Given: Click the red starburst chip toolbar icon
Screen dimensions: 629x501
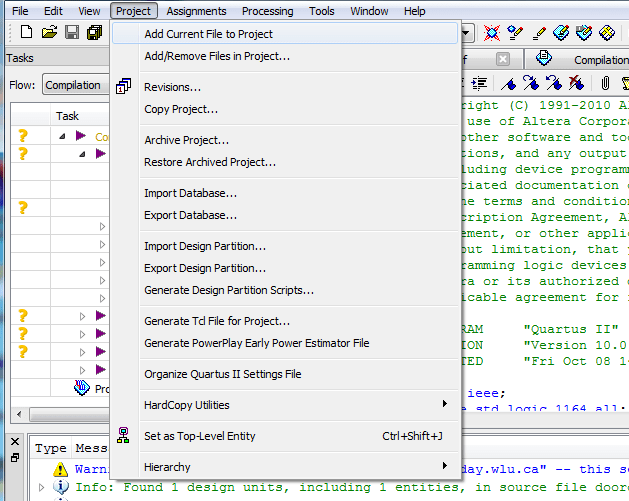Looking at the screenshot, I should tap(492, 33).
